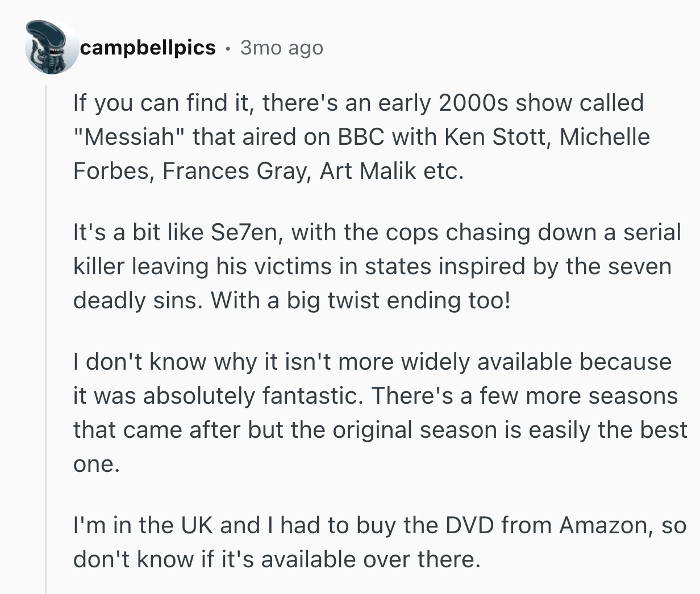Click on "Se7en" in the second paragraph
700x594 pixels.
click(243, 232)
